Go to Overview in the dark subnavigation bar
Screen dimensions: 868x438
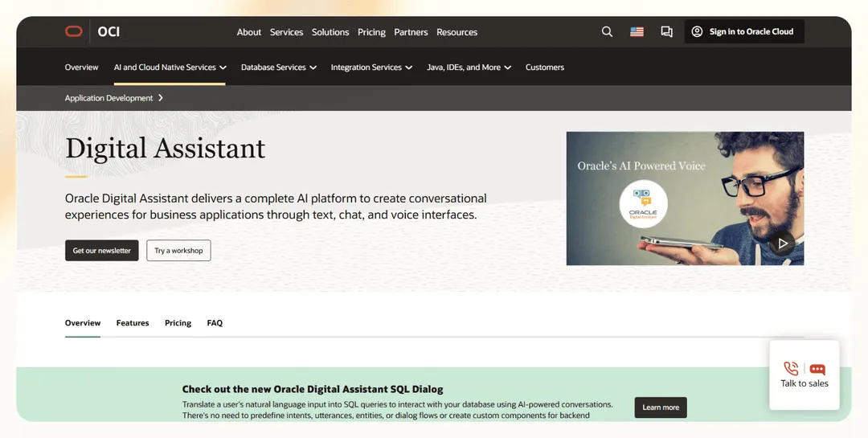[x=81, y=67]
